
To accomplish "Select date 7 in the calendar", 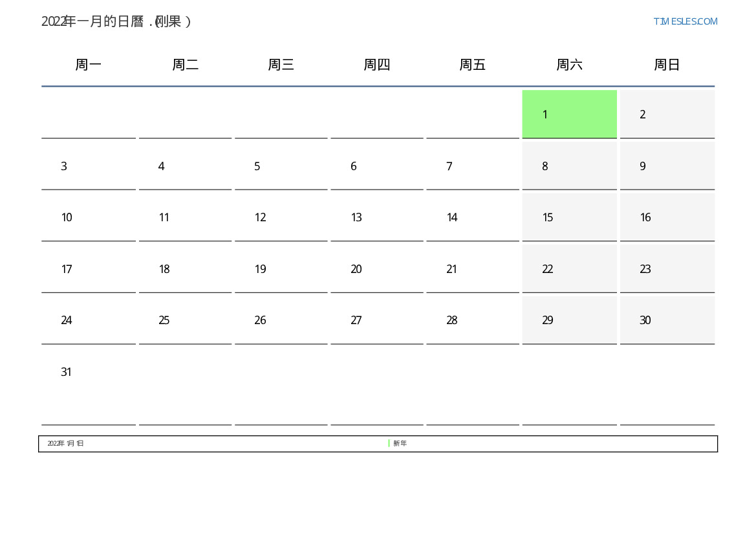I will click(x=473, y=166).
